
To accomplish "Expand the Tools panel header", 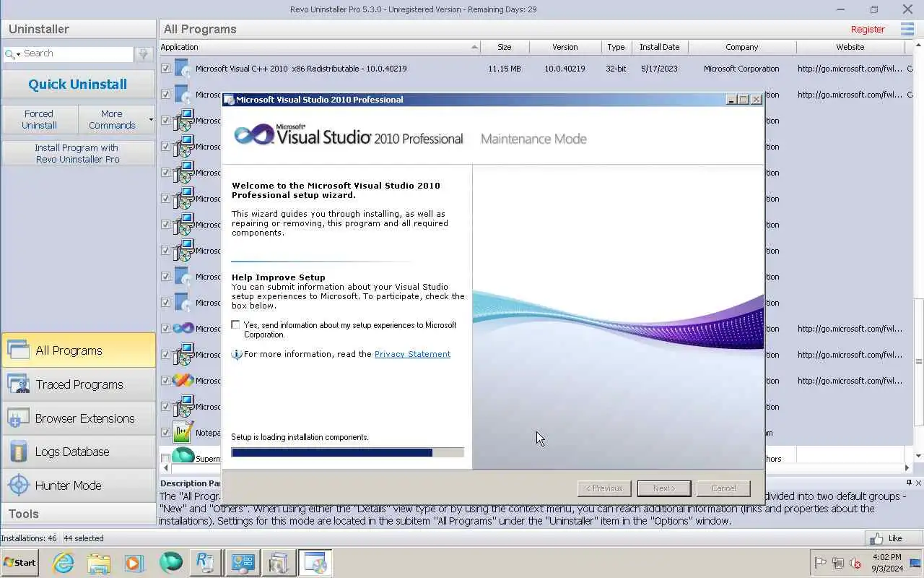I will [78, 514].
